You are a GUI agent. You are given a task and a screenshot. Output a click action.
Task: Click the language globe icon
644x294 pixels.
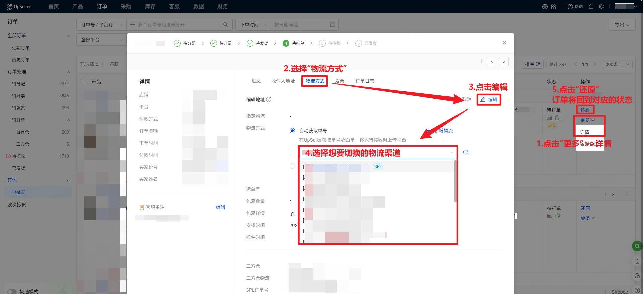545,7
